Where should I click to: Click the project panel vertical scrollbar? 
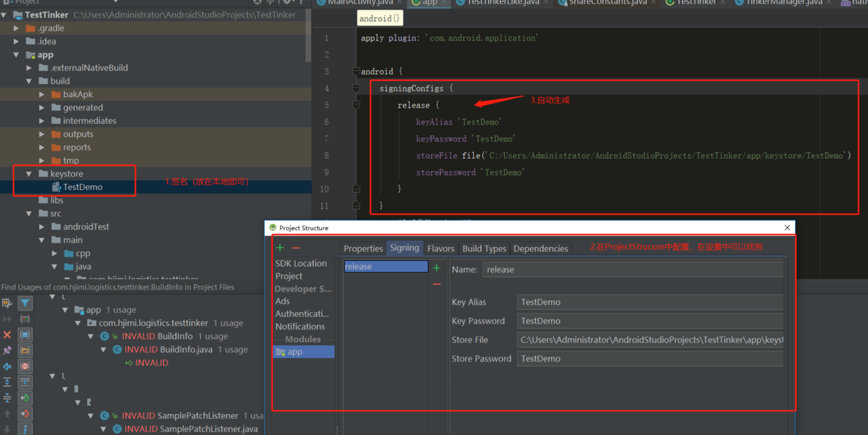tap(308, 35)
